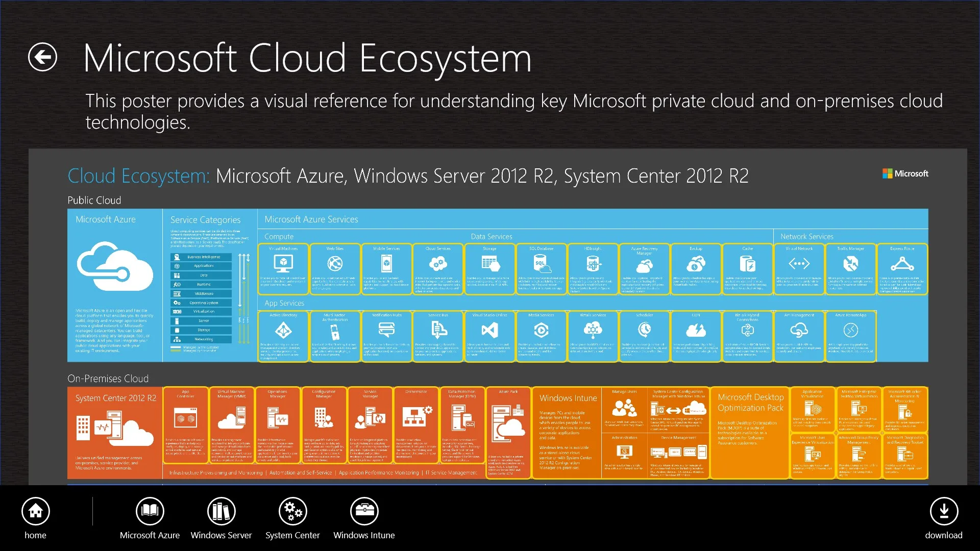The height and width of the screenshot is (551, 980).
Task: Select Diagnostics and Recovery Toolset icon
Action: pyautogui.click(x=905, y=453)
